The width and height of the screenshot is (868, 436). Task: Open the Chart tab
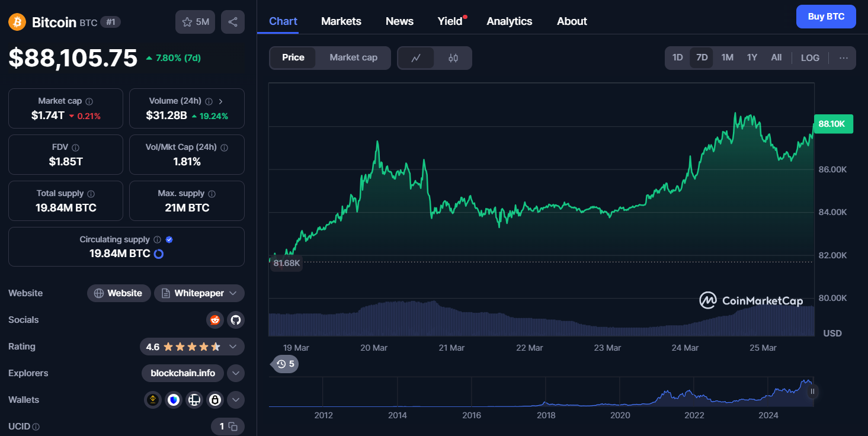click(x=283, y=21)
